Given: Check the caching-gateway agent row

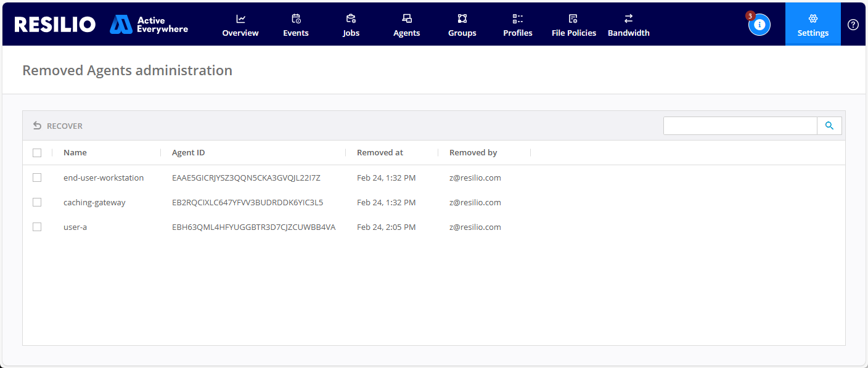Looking at the screenshot, I should tap(37, 202).
